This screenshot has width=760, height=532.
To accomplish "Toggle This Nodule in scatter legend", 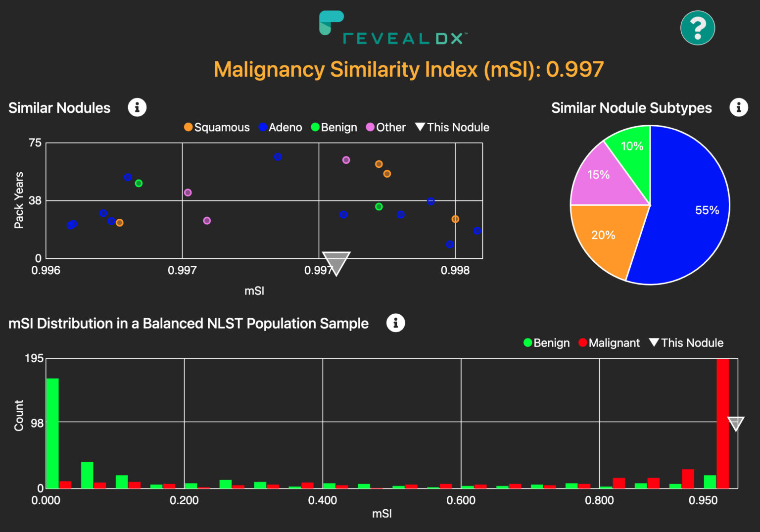I will coord(452,127).
